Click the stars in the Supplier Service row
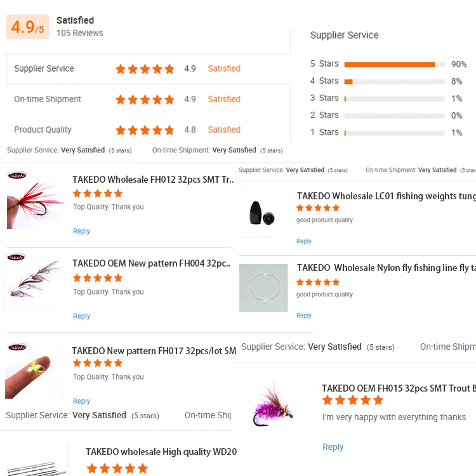The height and width of the screenshot is (476, 476). point(145,69)
